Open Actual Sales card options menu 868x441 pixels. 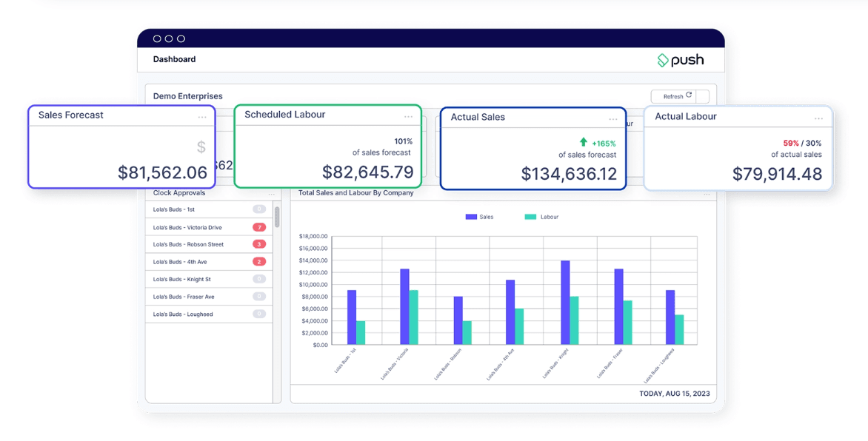pos(613,120)
